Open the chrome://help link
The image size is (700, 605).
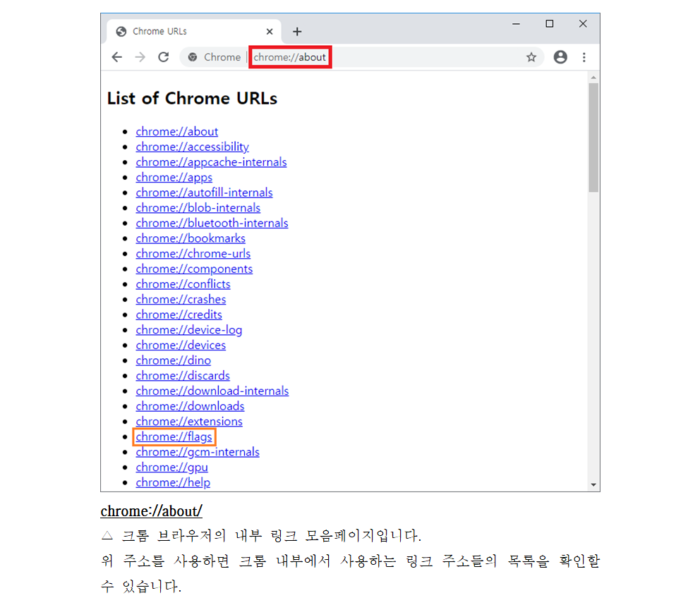173,482
